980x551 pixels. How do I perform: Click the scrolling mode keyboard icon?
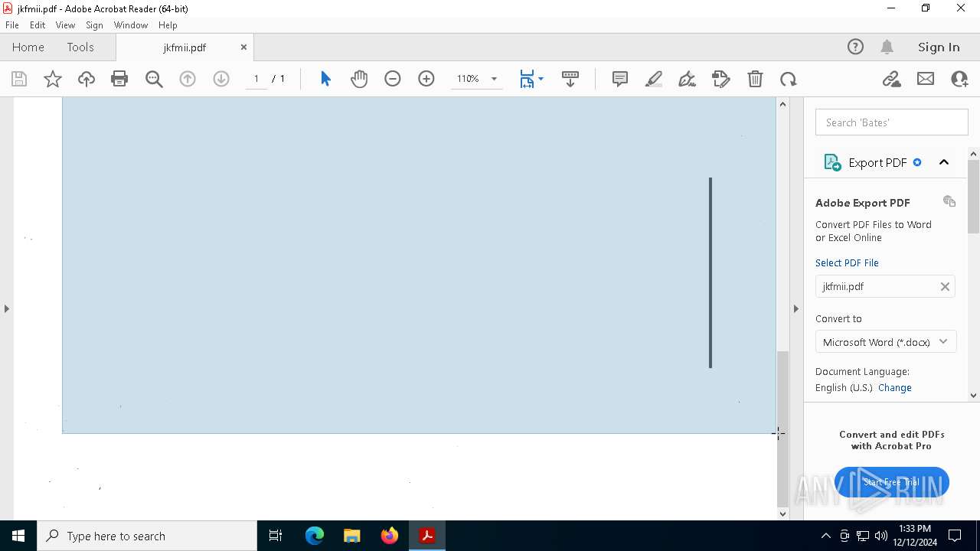click(x=570, y=79)
